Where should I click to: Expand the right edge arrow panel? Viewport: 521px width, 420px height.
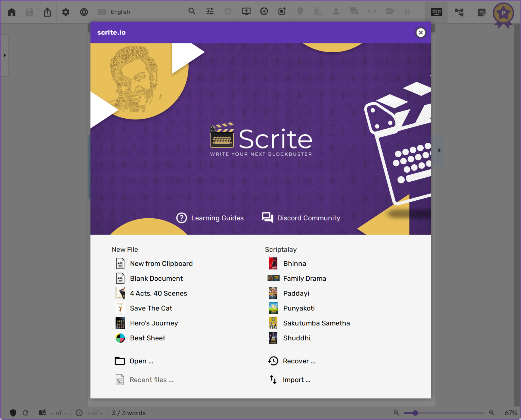point(439,150)
